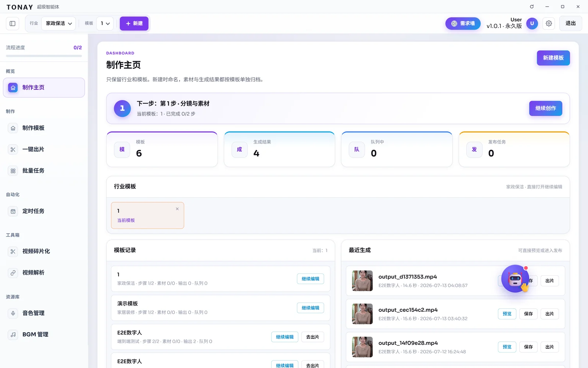Open 制作模板 in the sidebar
The image size is (588, 368).
[x=44, y=128]
